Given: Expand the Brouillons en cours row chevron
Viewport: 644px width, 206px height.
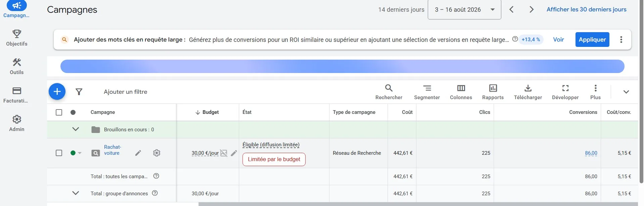Looking at the screenshot, I should (76, 129).
